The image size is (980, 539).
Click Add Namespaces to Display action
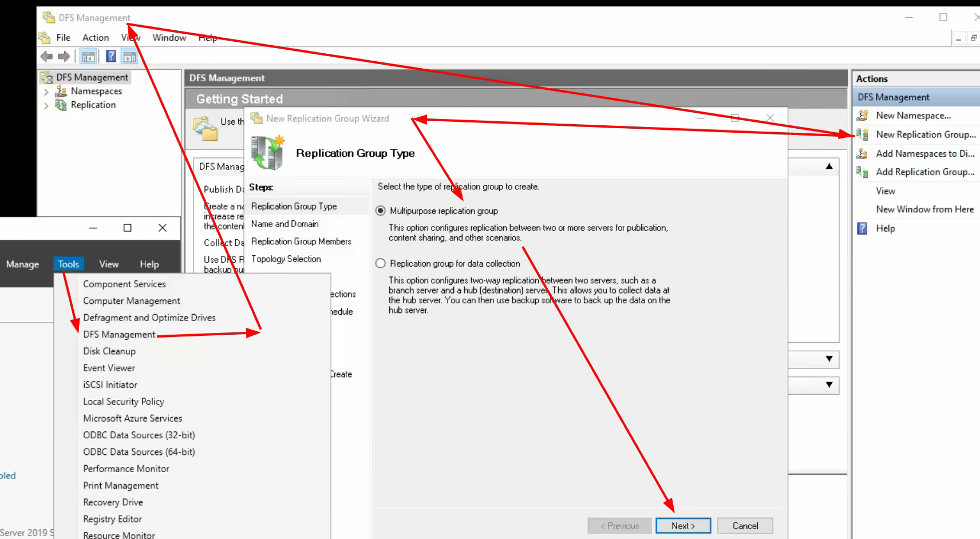click(925, 153)
